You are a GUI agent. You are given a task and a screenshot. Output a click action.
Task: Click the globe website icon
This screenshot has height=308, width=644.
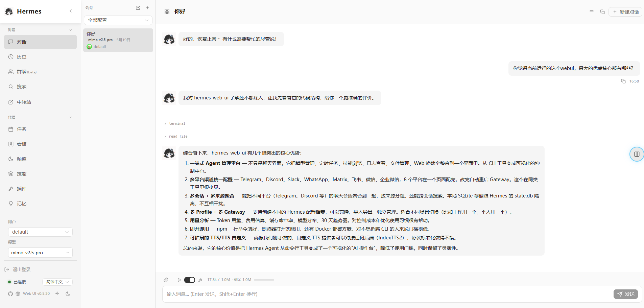pos(18,294)
